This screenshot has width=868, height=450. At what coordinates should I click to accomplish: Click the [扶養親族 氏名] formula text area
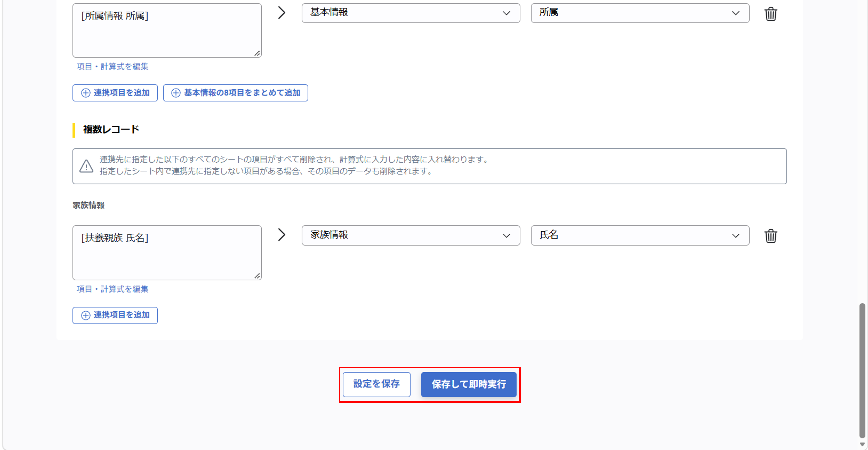(167, 253)
